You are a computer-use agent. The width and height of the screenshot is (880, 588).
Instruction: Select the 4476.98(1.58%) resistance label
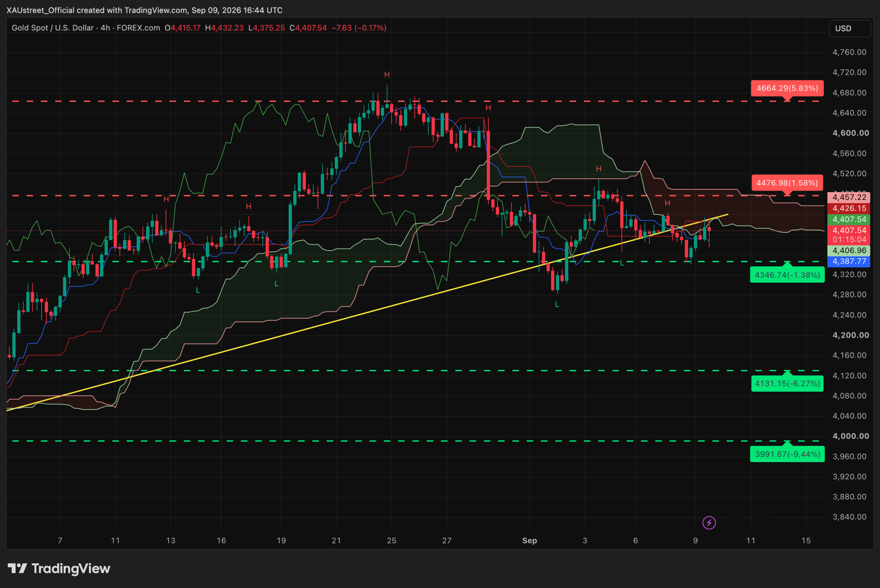(787, 183)
